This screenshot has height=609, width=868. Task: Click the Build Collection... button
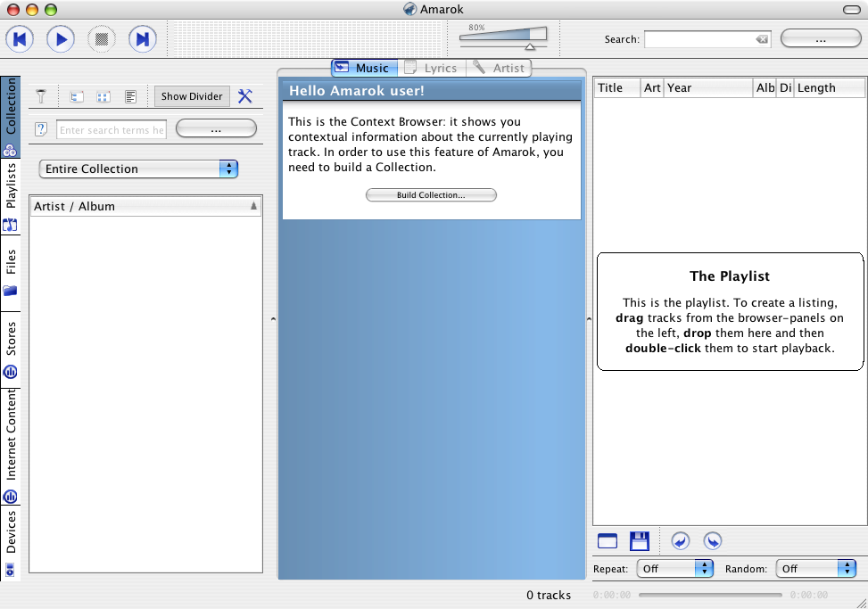pyautogui.click(x=431, y=194)
